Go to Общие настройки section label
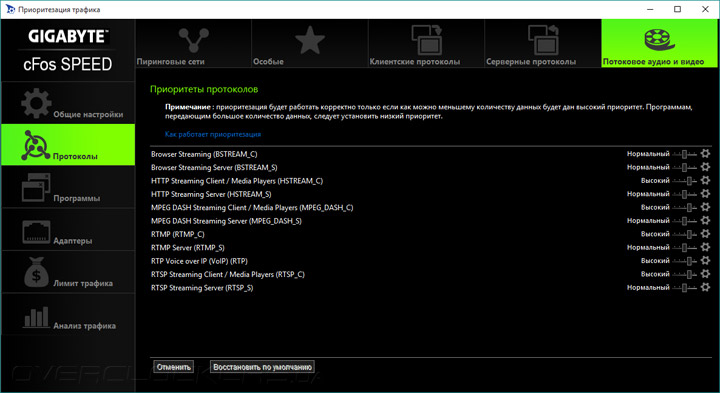720x393 pixels. coord(88,114)
